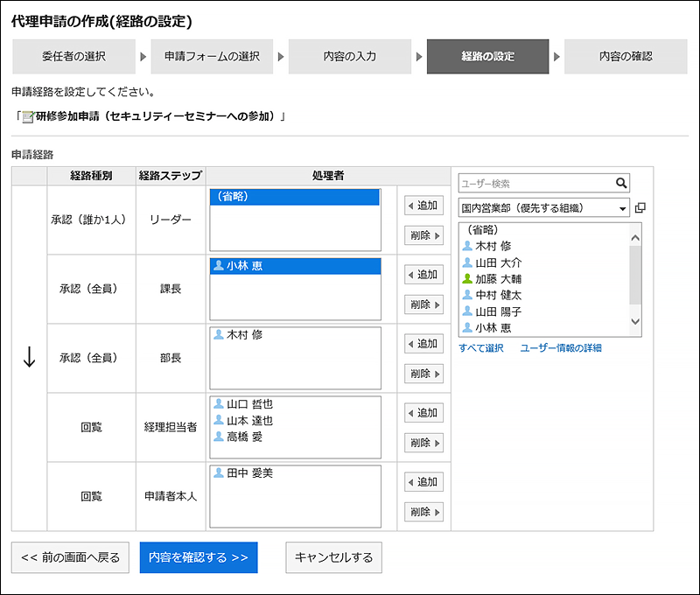The width and height of the screenshot is (700, 595).
Task: Click 追加 for the 部長 step
Action: click(x=423, y=344)
